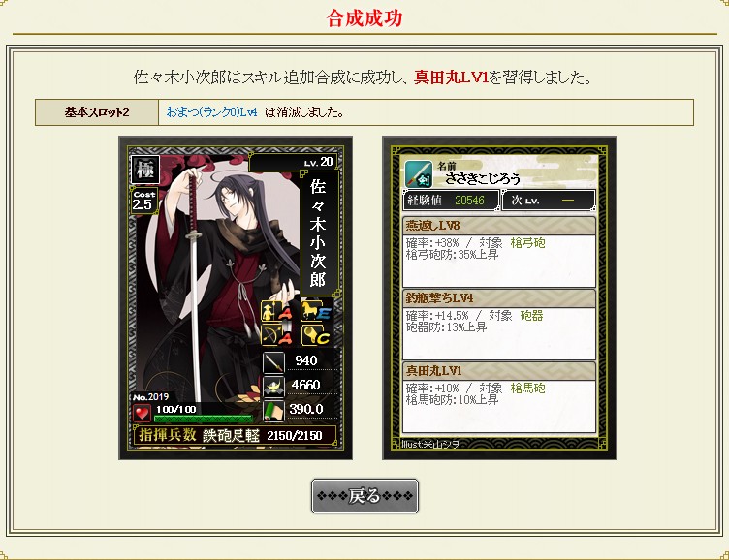Click the 基本スロット2 label cell
The height and width of the screenshot is (560, 729).
[x=97, y=112]
